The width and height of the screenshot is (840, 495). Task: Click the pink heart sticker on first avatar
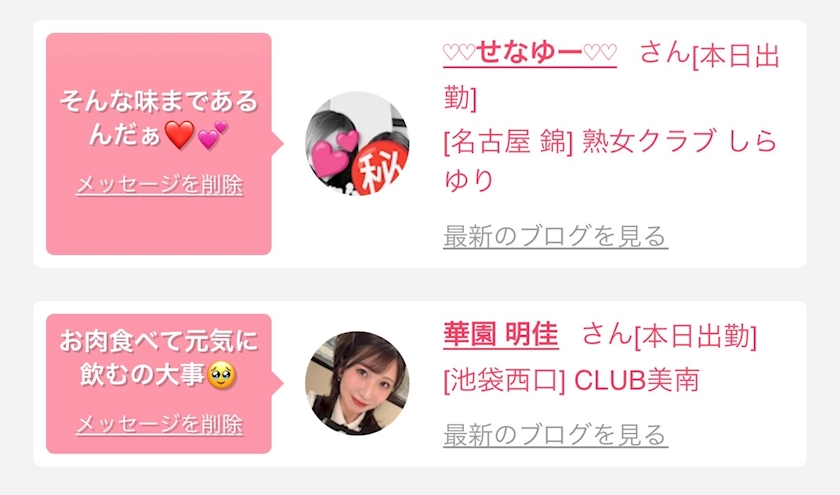tap(334, 153)
